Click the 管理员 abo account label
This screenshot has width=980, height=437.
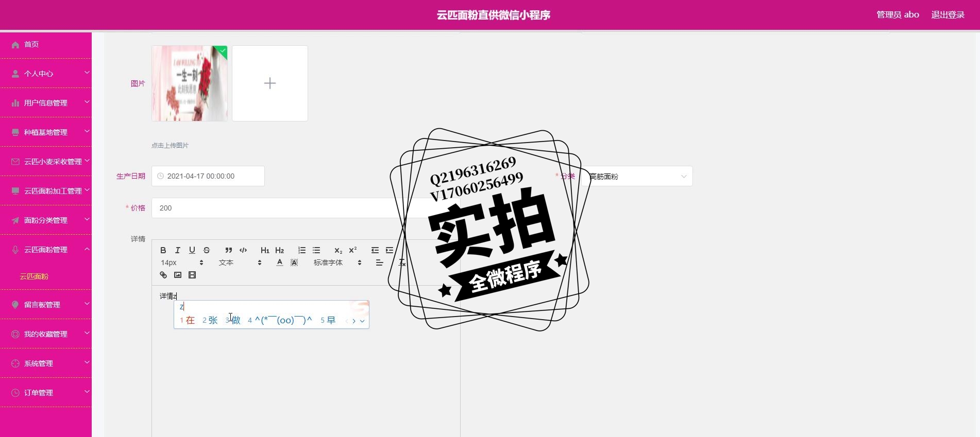(x=898, y=15)
